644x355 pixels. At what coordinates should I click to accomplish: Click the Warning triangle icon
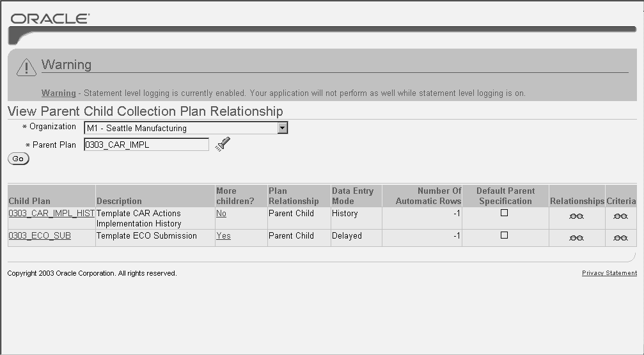(26, 67)
